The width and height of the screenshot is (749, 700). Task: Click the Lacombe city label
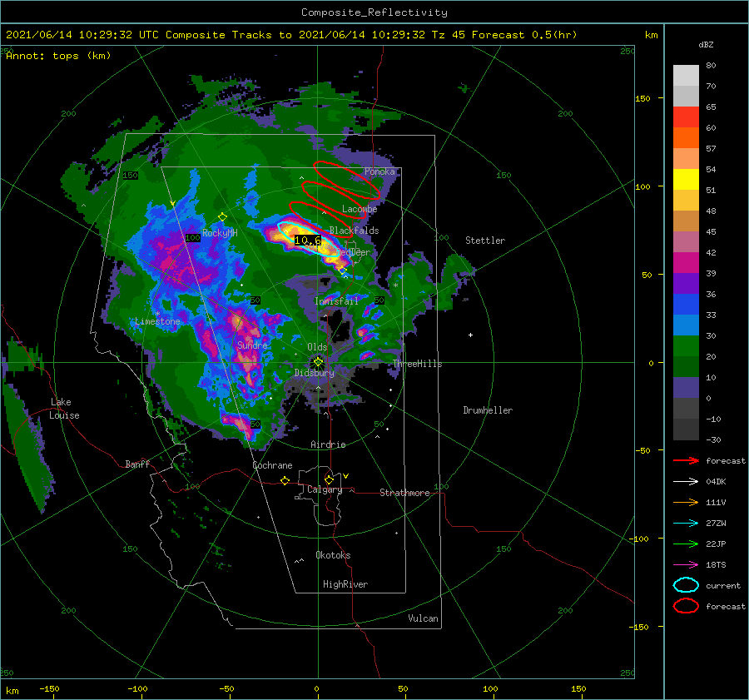coord(360,209)
